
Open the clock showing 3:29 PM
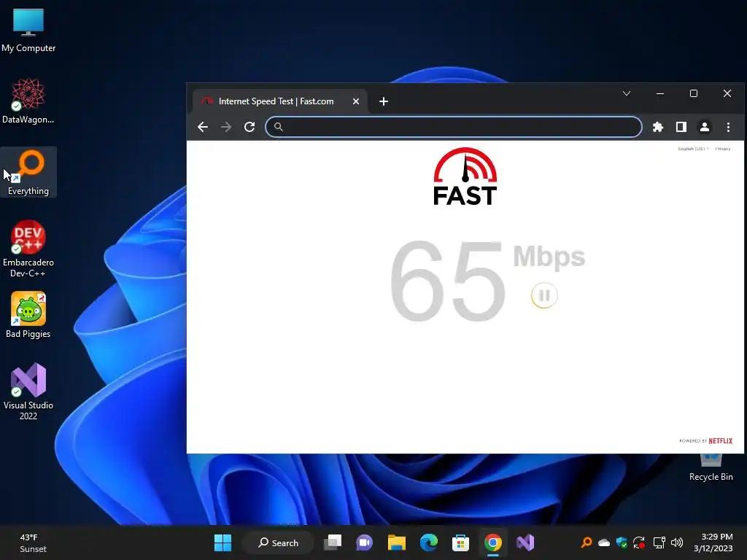coord(713,542)
